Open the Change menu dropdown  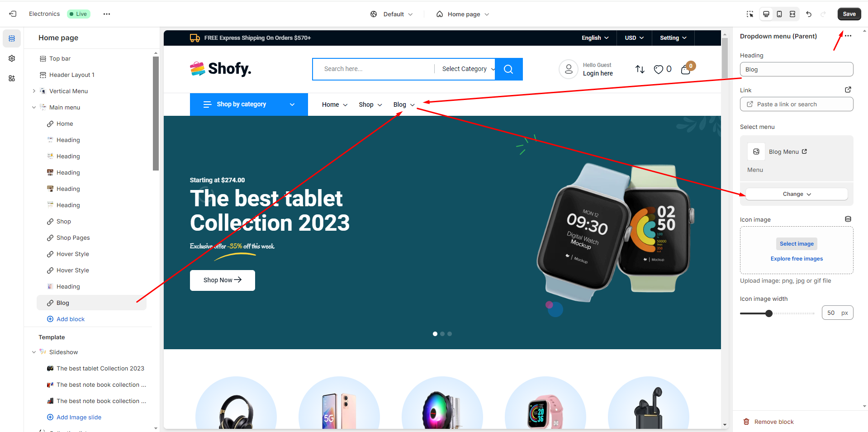coord(797,194)
